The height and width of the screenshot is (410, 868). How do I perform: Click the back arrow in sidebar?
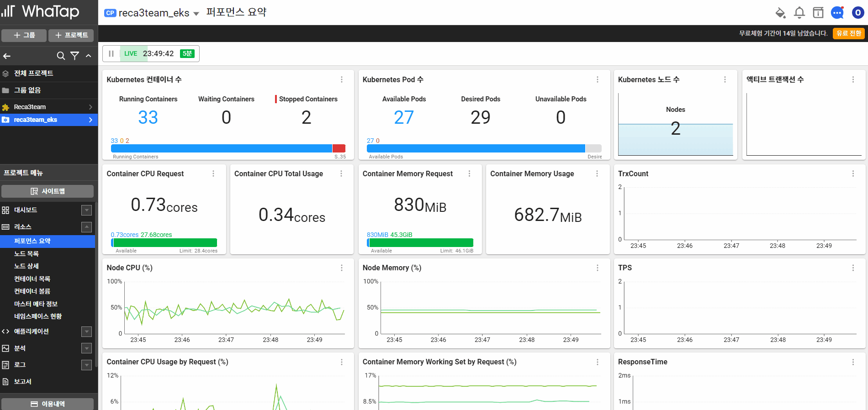click(7, 56)
